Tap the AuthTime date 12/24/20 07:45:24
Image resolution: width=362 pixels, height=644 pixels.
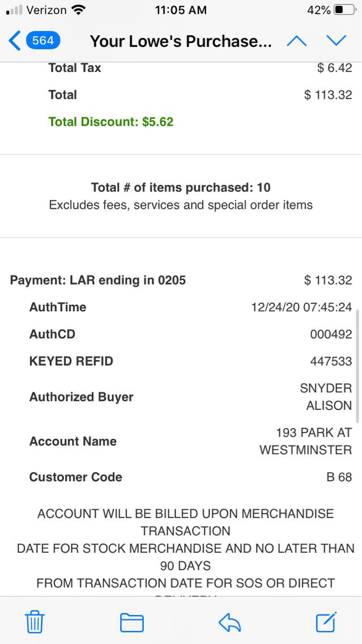pyautogui.click(x=301, y=307)
